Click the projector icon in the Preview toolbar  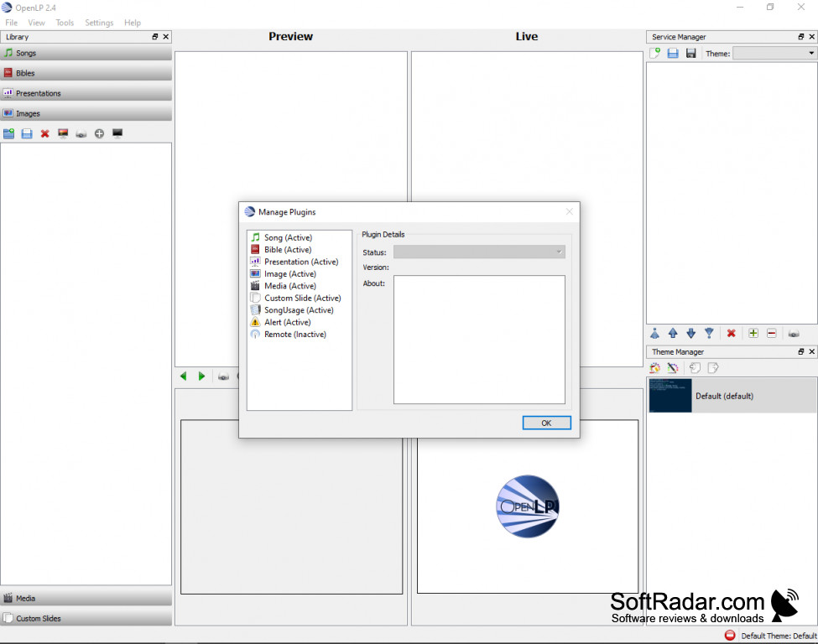click(223, 377)
